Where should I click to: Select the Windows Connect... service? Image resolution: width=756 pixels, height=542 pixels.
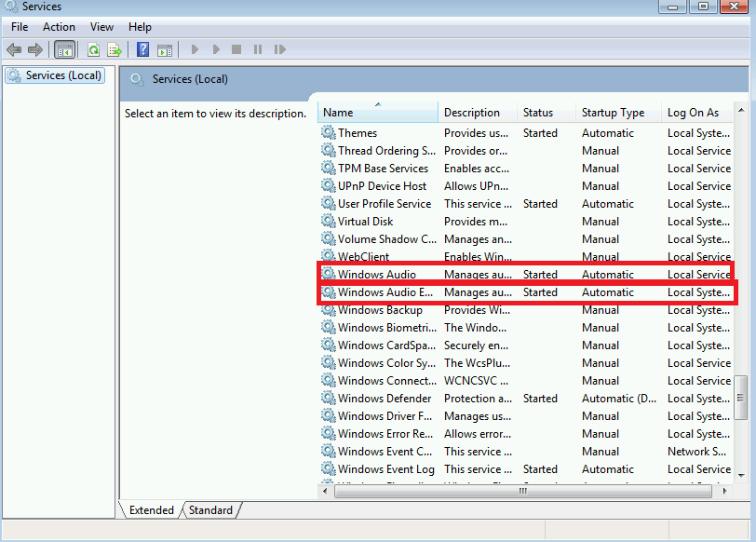(x=526, y=381)
